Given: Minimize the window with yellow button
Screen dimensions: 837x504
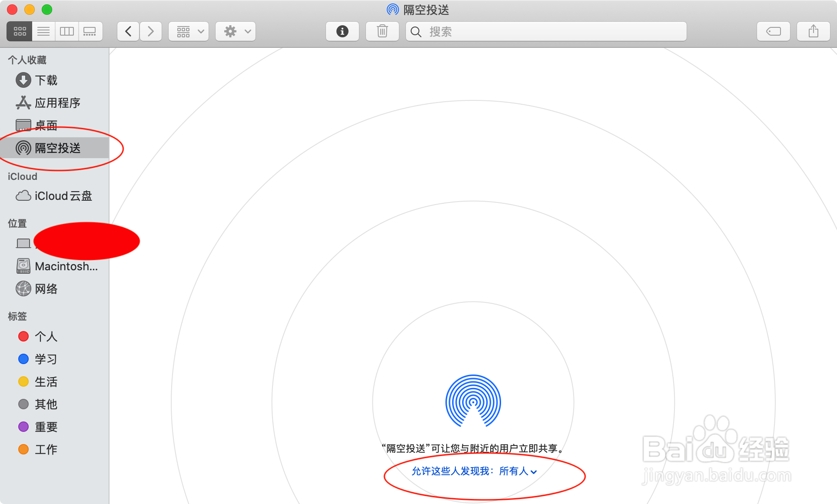Looking at the screenshot, I should coord(30,10).
